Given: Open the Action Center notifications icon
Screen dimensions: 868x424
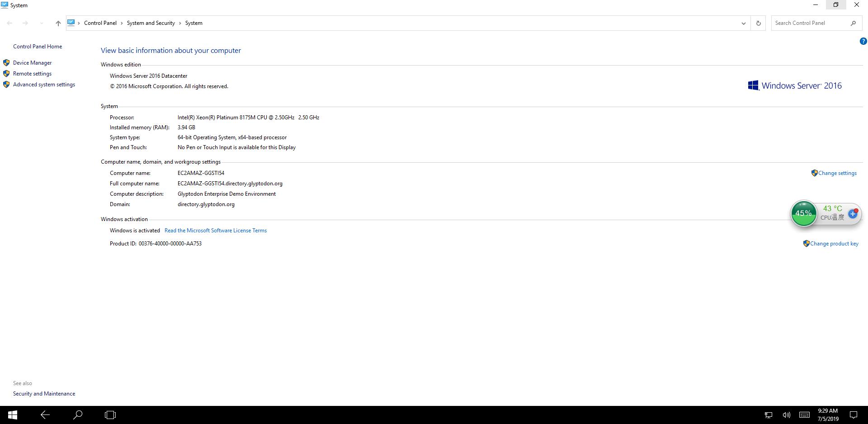Looking at the screenshot, I should 854,415.
